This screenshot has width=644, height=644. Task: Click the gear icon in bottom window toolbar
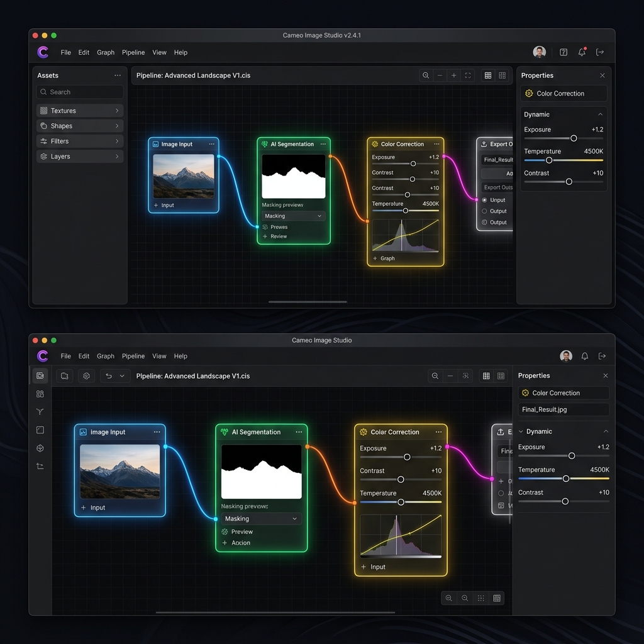coord(86,376)
